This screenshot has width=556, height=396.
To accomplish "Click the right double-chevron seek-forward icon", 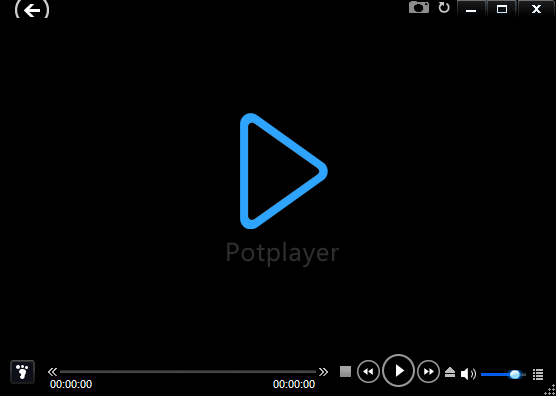I will (x=323, y=372).
